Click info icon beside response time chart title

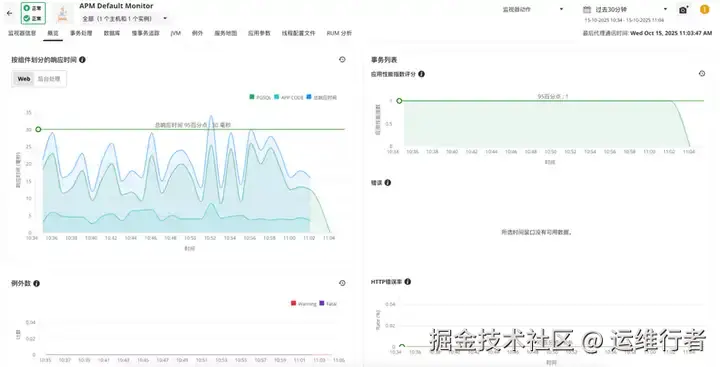pyautogui.click(x=82, y=60)
